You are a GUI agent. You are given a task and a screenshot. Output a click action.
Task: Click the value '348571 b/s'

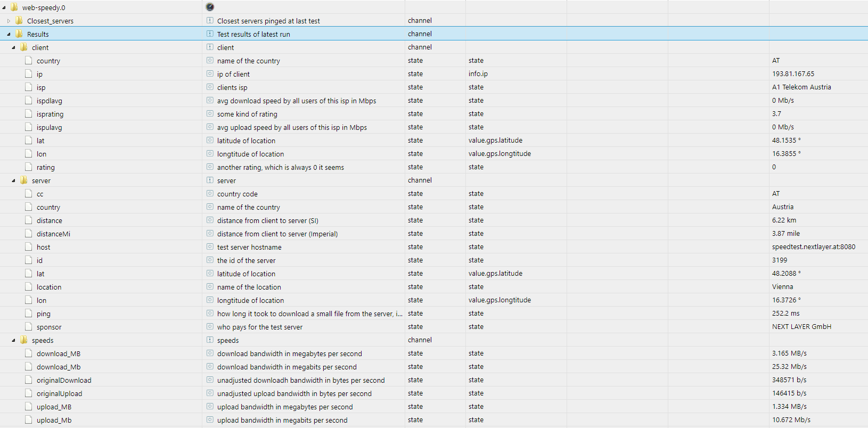coord(789,380)
